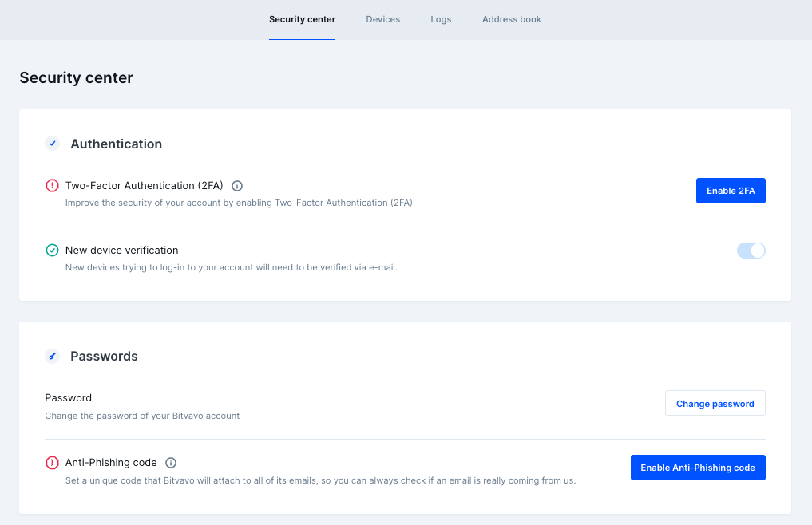Click the Two-Factor Authentication (2FA) label
Viewport: 812px width, 525px height.
click(144, 185)
